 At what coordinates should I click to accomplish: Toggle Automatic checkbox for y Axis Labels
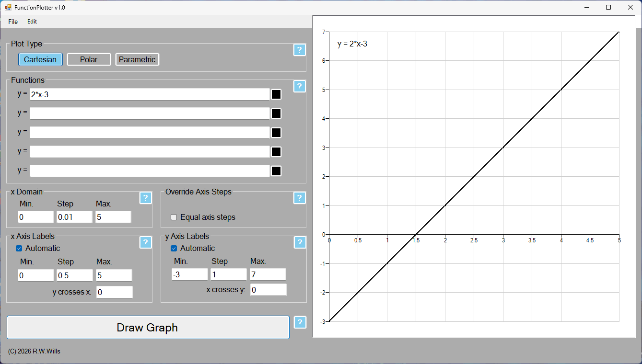[174, 248]
